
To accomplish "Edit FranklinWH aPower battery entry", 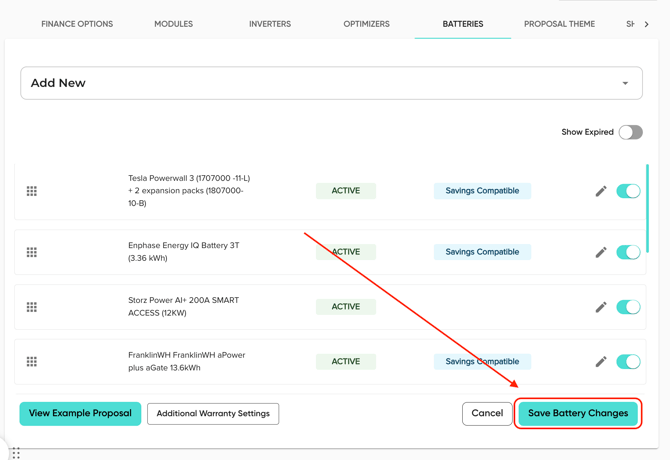I will [601, 362].
